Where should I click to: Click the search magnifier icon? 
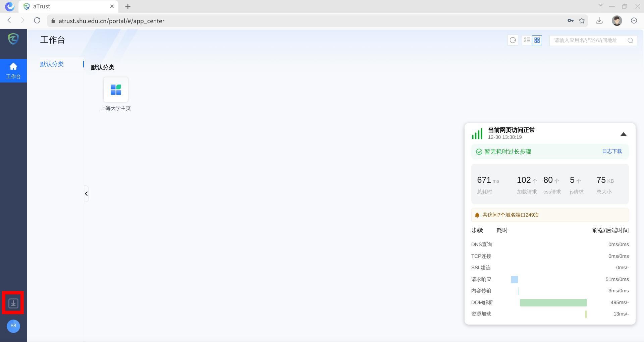click(x=630, y=41)
